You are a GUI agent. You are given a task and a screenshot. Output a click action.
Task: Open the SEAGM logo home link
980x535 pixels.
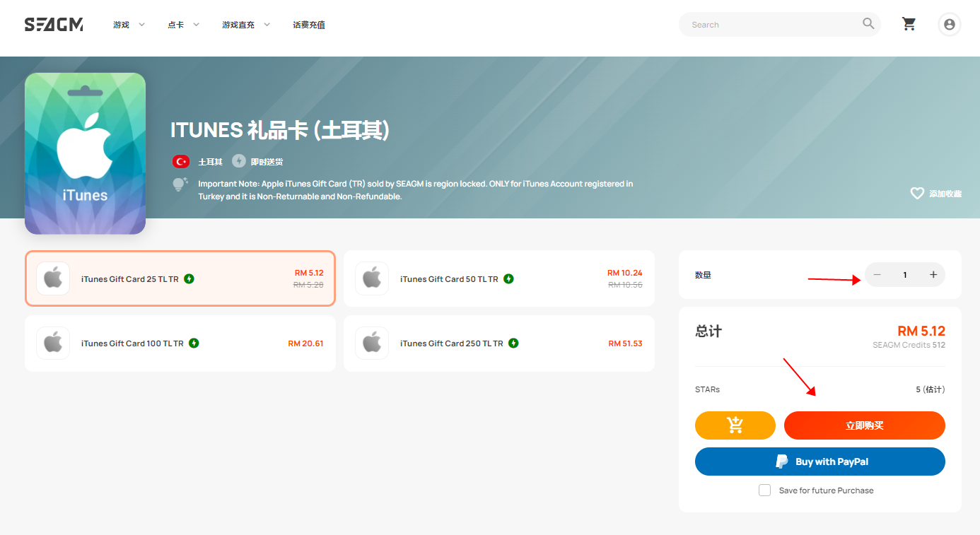click(54, 25)
